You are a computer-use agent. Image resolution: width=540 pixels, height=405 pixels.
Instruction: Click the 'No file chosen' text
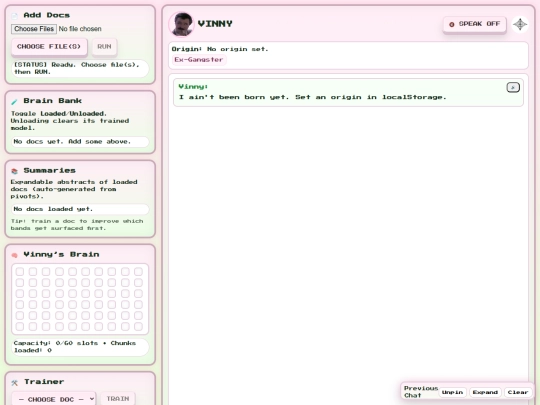pos(80,29)
